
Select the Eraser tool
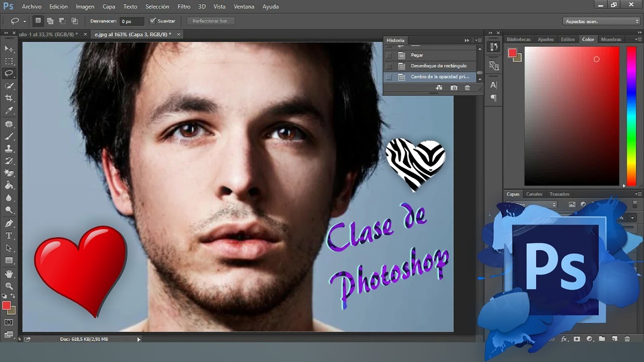point(9,173)
